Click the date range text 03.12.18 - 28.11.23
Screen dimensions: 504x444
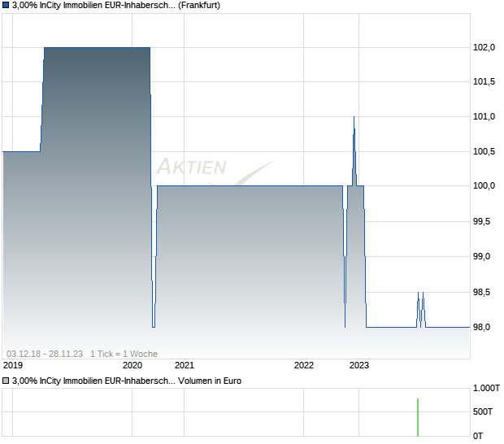tap(46, 354)
